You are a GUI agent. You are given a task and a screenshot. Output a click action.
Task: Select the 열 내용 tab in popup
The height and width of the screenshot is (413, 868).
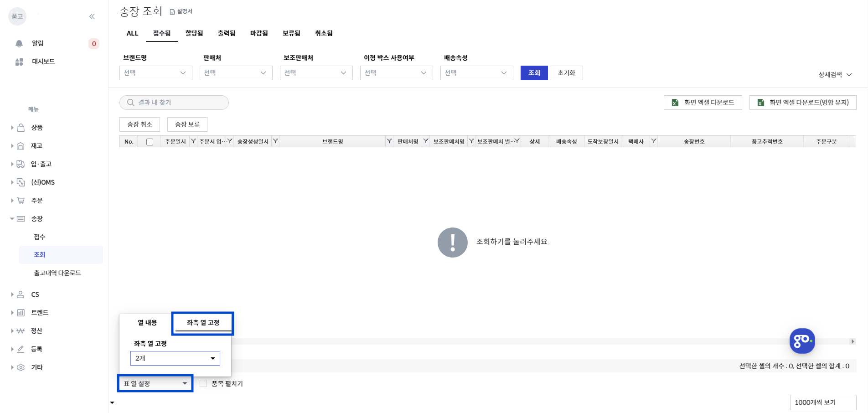(x=147, y=323)
